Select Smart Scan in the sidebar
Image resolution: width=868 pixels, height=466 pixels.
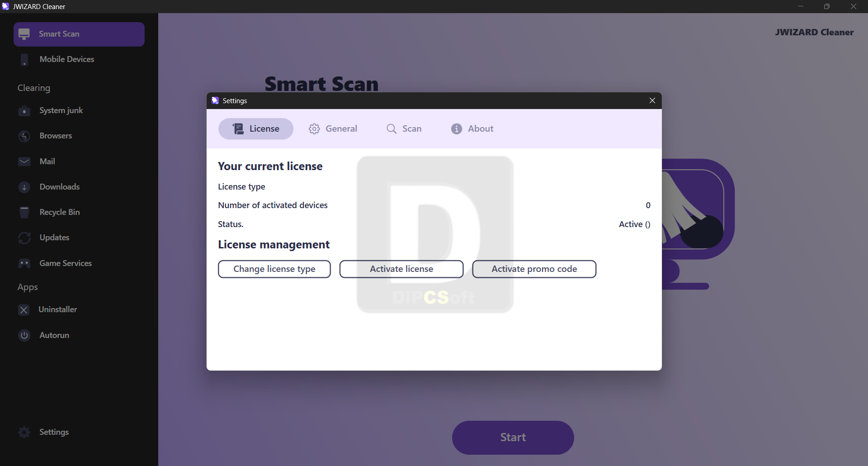79,34
